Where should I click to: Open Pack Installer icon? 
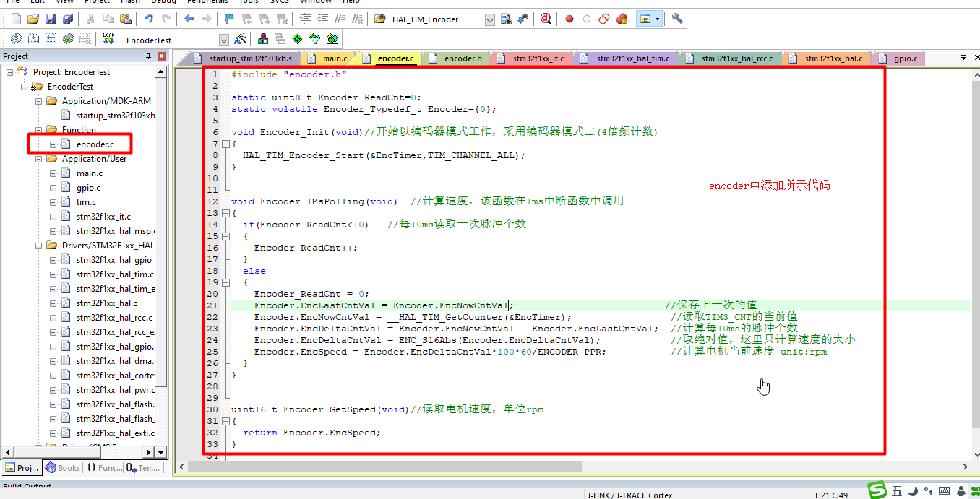coord(332,39)
